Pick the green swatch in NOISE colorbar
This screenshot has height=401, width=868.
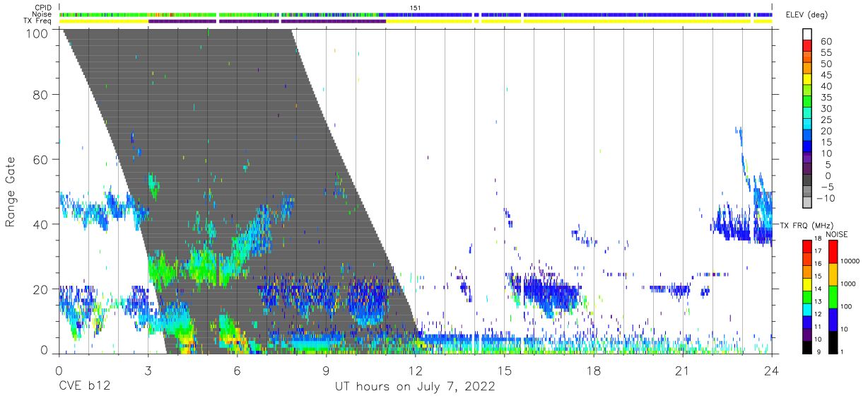[833, 297]
